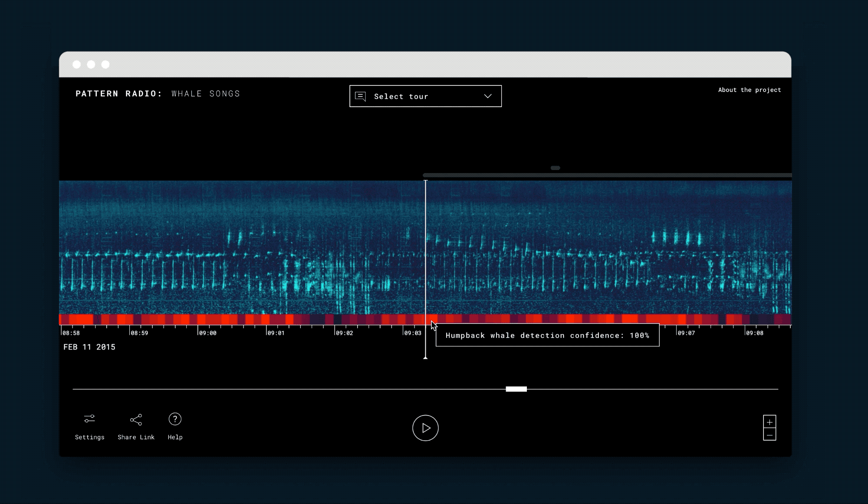Image resolution: width=868 pixels, height=504 pixels.
Task: Zoom out with the minus button
Action: tap(769, 435)
